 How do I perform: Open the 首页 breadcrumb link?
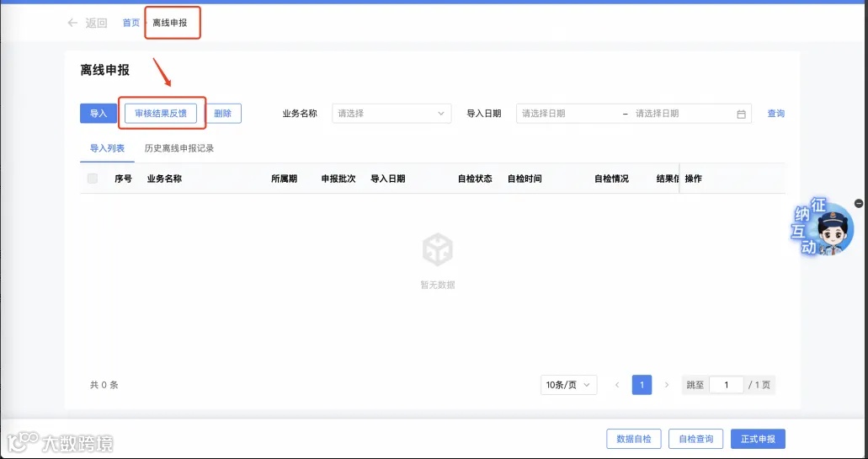[x=131, y=23]
